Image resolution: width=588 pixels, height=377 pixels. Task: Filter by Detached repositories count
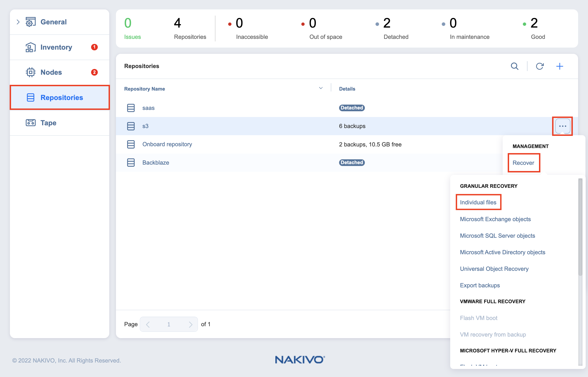392,29
